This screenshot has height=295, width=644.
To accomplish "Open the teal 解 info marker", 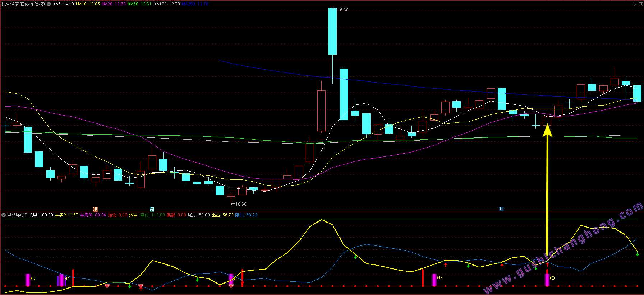I will (x=152, y=209).
